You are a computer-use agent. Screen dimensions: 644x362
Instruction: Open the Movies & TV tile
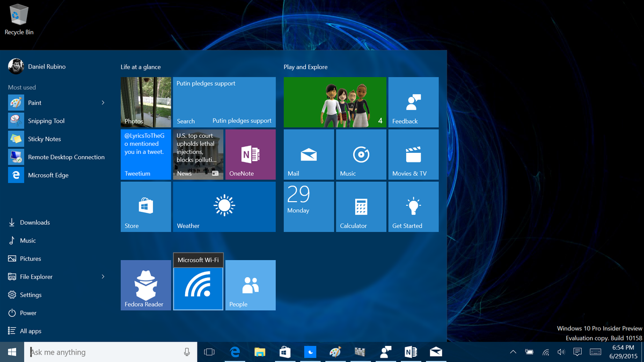[x=413, y=154]
